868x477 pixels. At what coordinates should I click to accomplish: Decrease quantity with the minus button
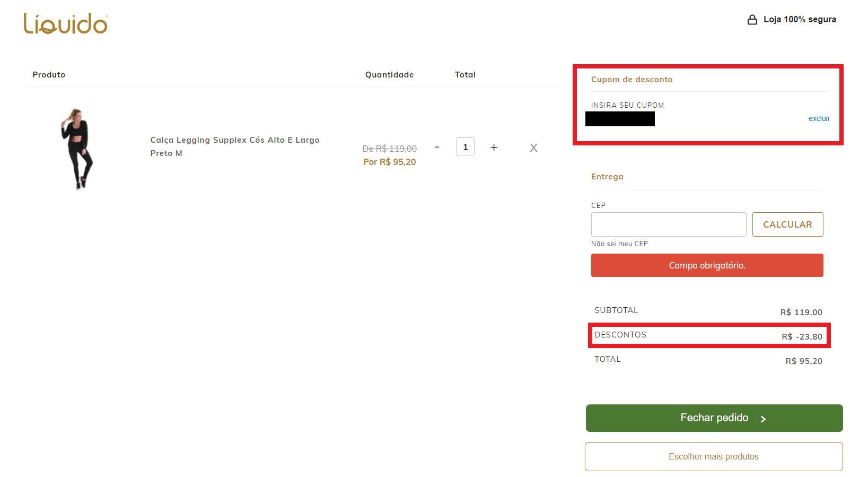437,148
